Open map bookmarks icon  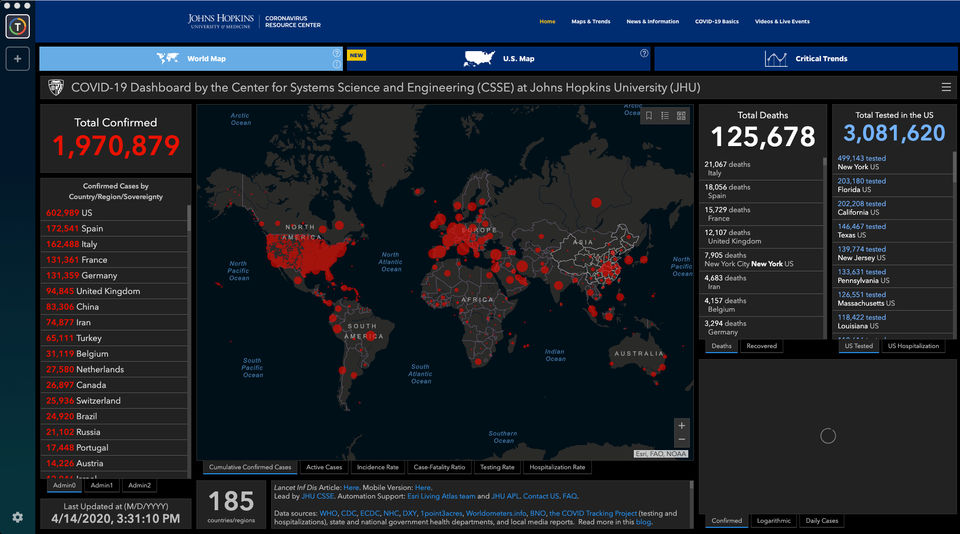649,116
